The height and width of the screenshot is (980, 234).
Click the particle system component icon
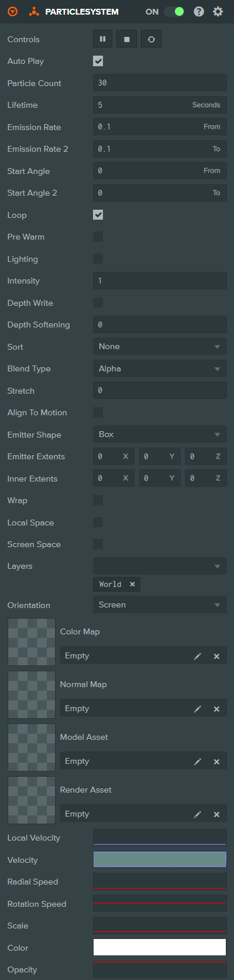point(35,12)
